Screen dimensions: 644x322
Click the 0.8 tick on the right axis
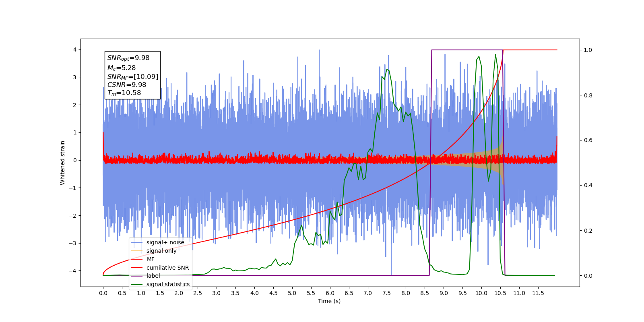pyautogui.click(x=588, y=95)
